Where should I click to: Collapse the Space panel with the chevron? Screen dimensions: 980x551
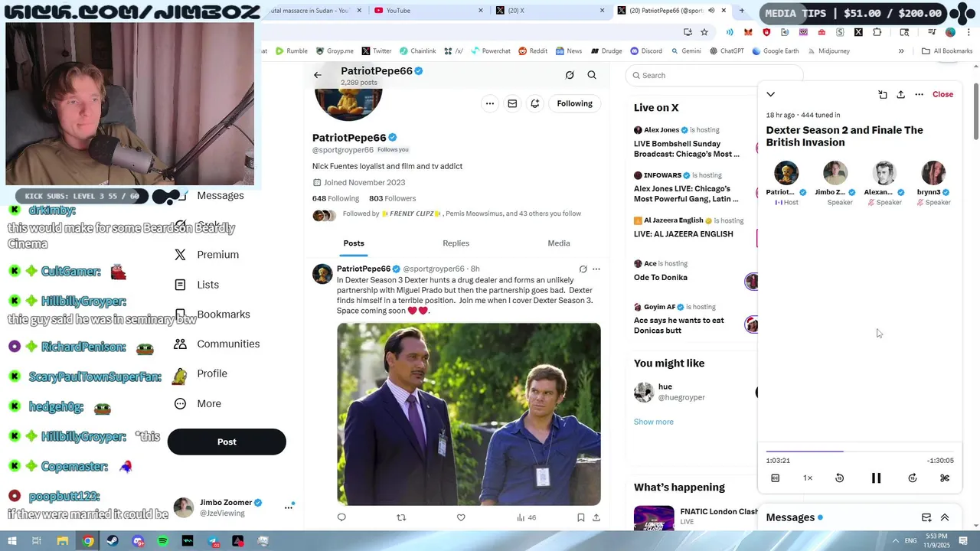771,95
